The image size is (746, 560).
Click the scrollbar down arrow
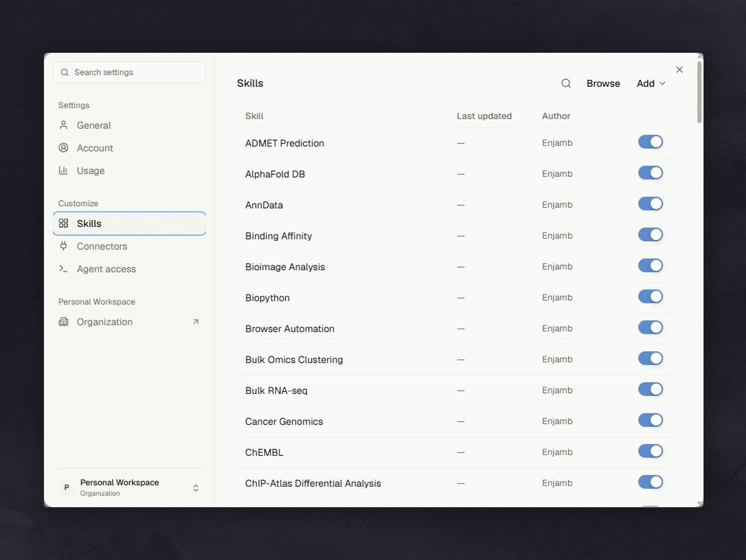click(699, 503)
